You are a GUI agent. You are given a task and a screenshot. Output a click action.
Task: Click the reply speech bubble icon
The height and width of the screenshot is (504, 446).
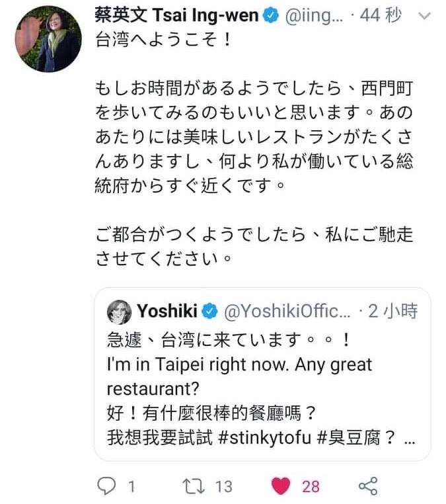[106, 487]
